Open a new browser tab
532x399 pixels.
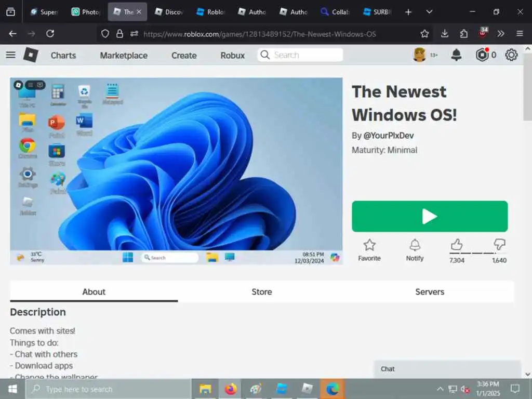(x=408, y=12)
